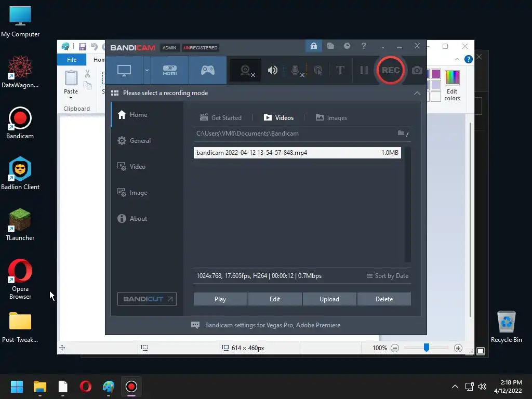Screen dimensions: 532x399
Task: Click Undo icon in Paint title bar
Action: point(94,46)
